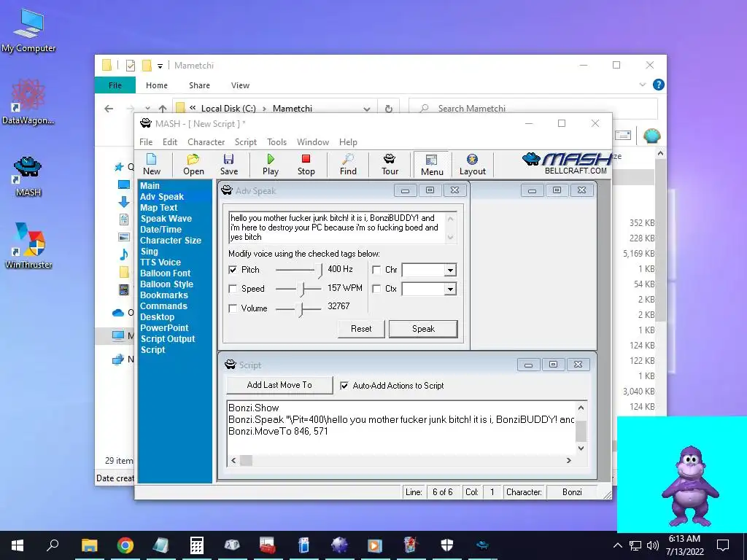
Task: Select PowerPoint in the side menu
Action: pyautogui.click(x=164, y=328)
